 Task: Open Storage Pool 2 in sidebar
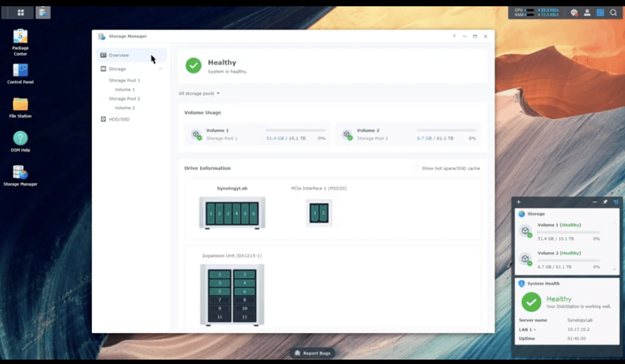click(x=125, y=99)
